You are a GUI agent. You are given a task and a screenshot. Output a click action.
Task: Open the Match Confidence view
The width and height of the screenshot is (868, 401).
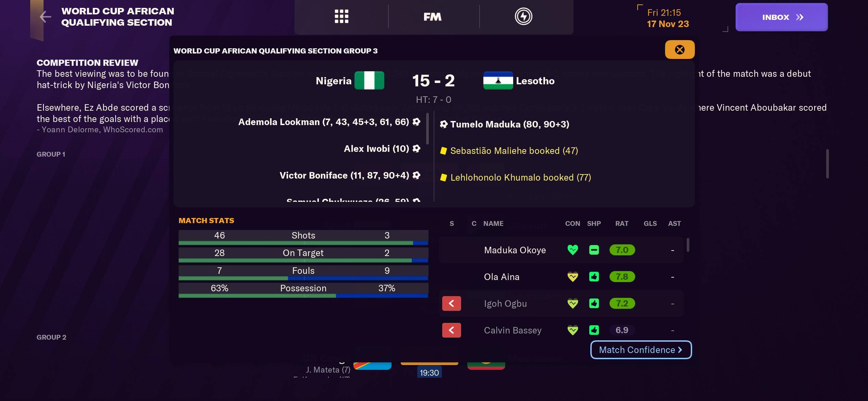[641, 350]
